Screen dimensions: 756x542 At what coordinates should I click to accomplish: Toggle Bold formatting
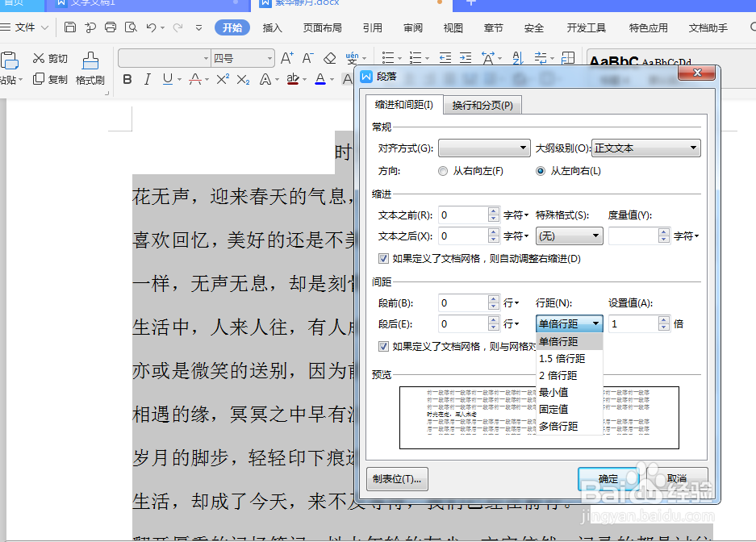[127, 79]
